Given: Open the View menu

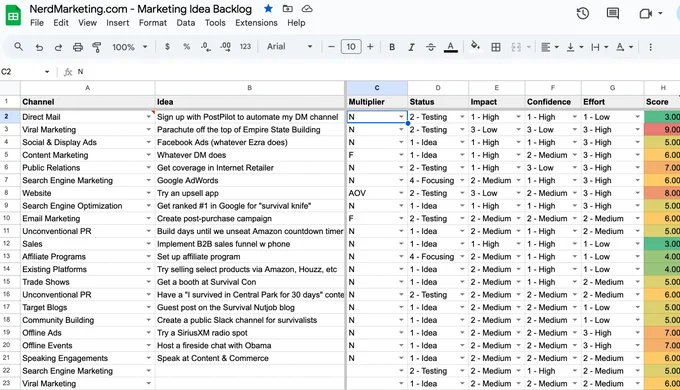Looking at the screenshot, I should [87, 23].
